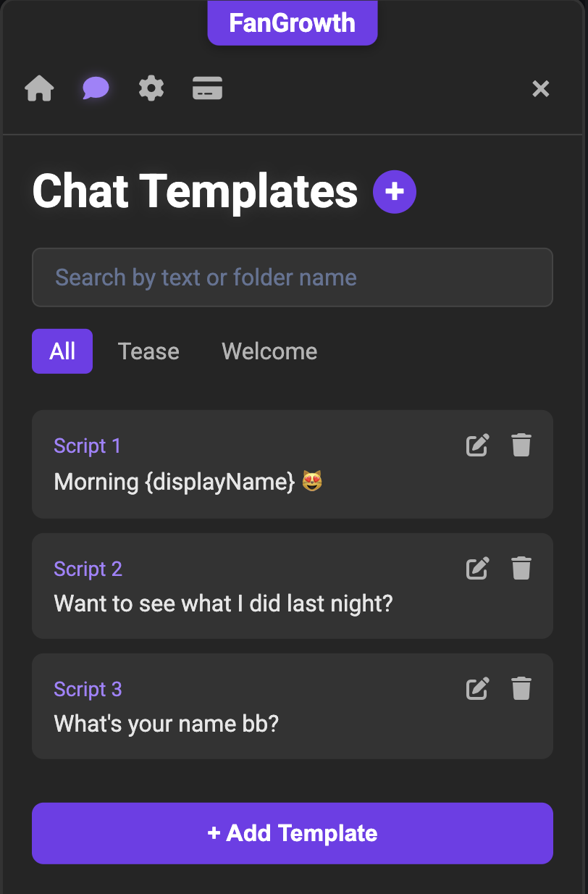Screen dimensions: 588x894
Task: Edit the Script 3 template
Action: [x=477, y=688]
